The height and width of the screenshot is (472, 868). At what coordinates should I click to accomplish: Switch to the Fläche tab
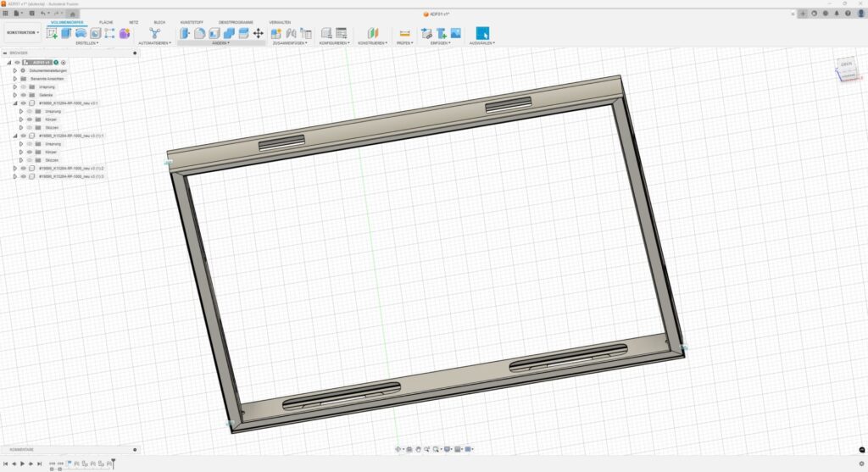(106, 22)
